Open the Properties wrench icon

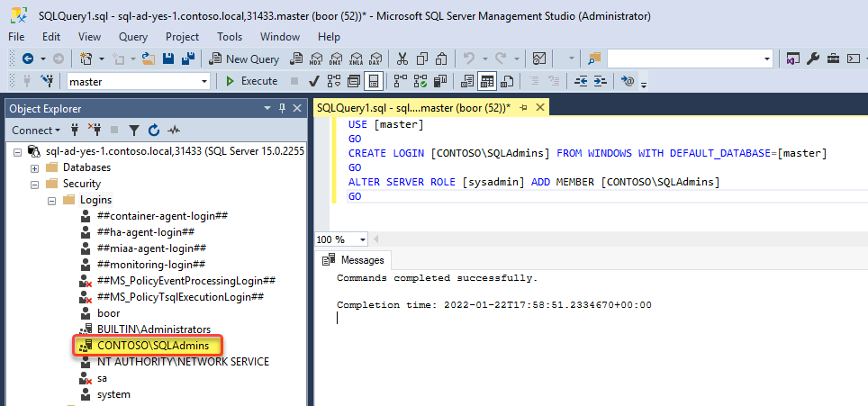[813, 59]
